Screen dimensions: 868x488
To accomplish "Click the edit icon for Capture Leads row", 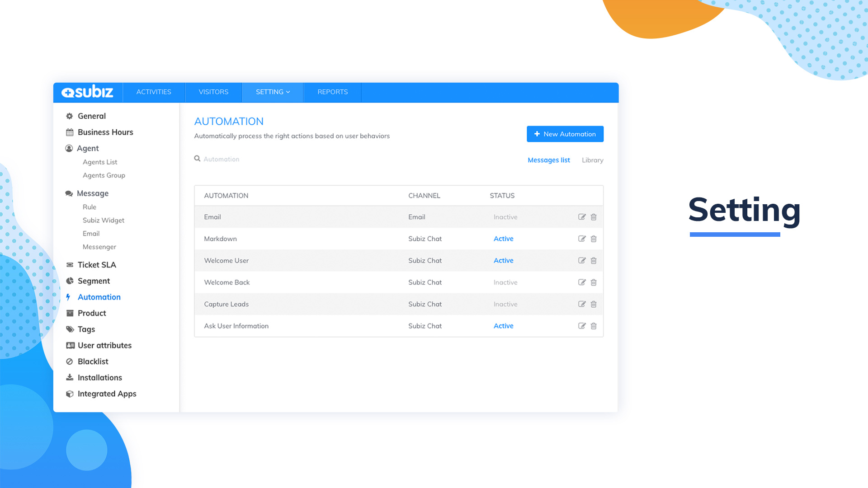I will tap(582, 304).
